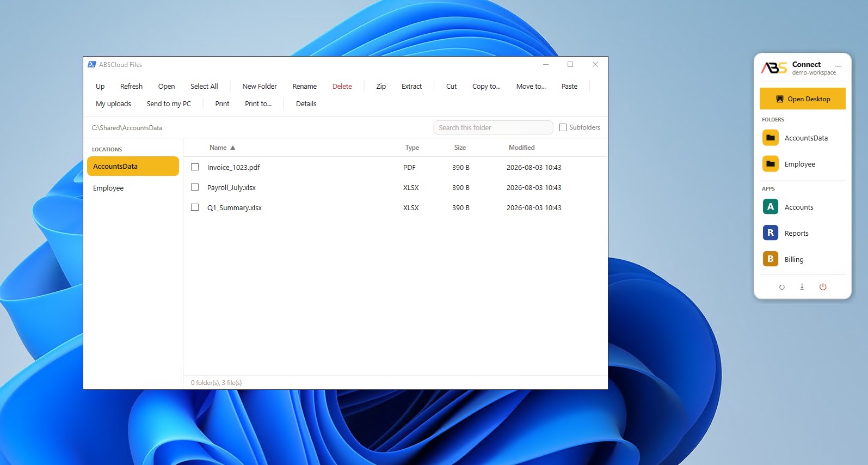The image size is (868, 465).
Task: Click the Open Desktop button
Action: pos(803,99)
